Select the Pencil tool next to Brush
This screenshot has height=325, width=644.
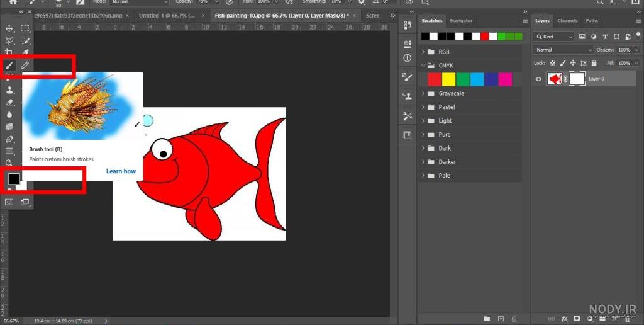click(25, 65)
